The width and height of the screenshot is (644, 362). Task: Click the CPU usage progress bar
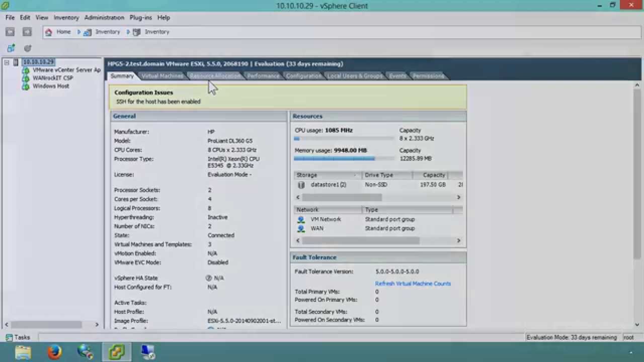[344, 139]
